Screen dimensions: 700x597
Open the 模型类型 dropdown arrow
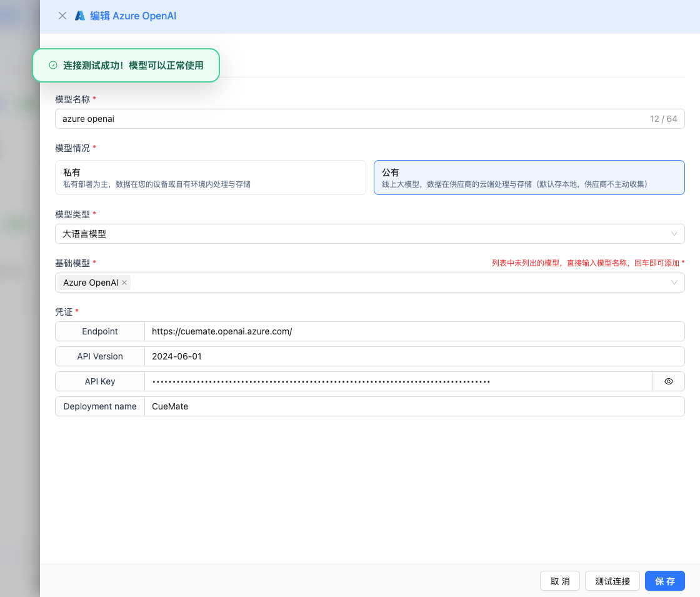click(x=674, y=234)
